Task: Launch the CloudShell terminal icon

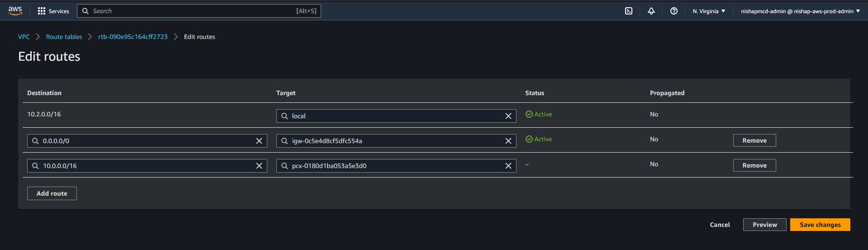Action: coord(628,11)
